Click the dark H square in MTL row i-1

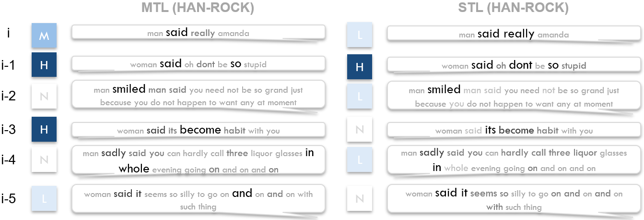coord(44,65)
